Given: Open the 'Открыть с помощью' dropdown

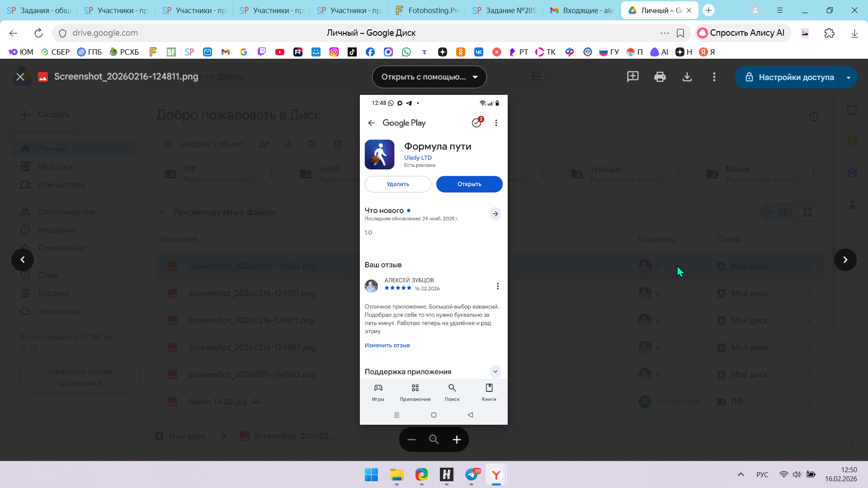Looking at the screenshot, I should tap(429, 77).
